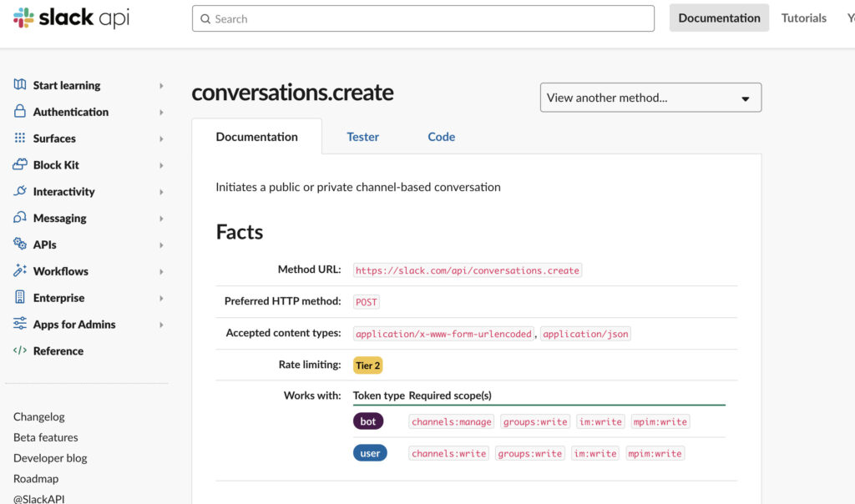Click the magnifier icon in the search box
The width and height of the screenshot is (855, 504).
205,19
